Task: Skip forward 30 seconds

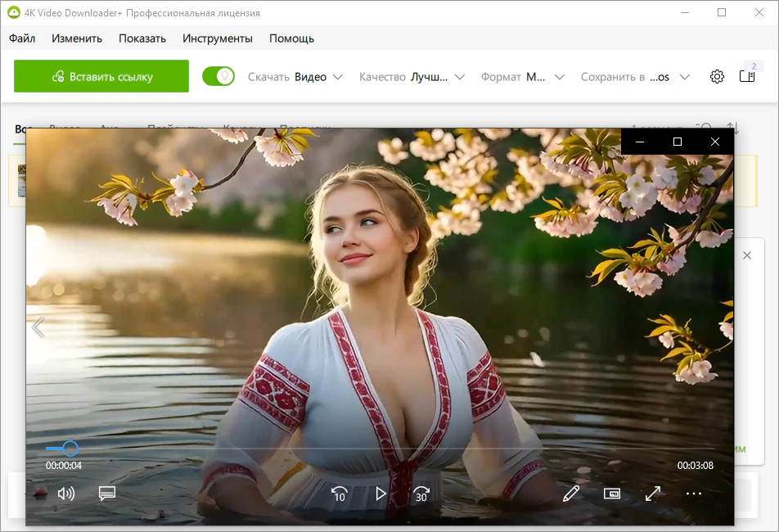Action: pos(421,494)
